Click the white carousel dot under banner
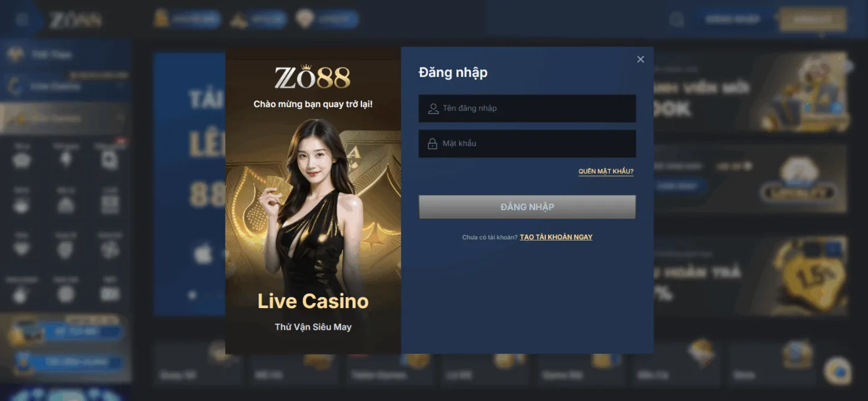 [x=193, y=295]
